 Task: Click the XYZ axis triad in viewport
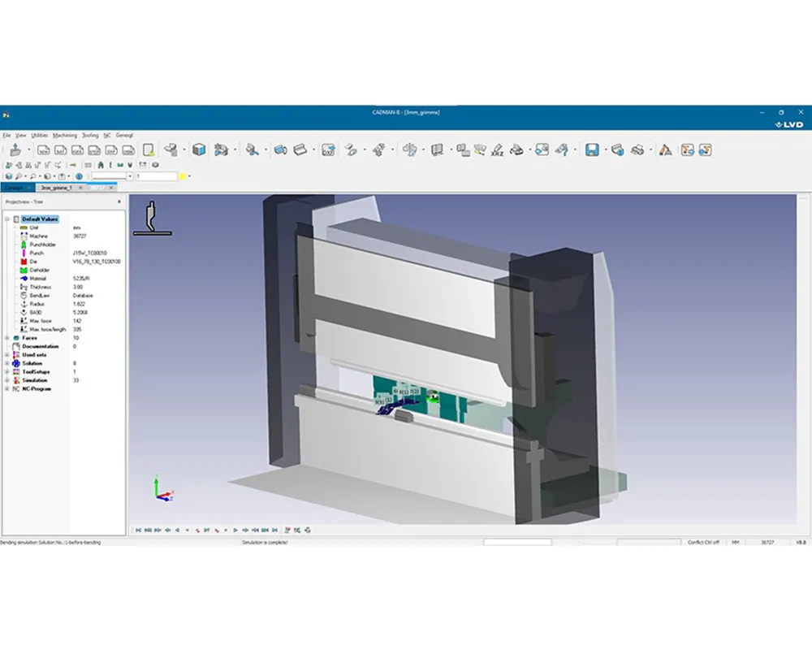point(164,490)
